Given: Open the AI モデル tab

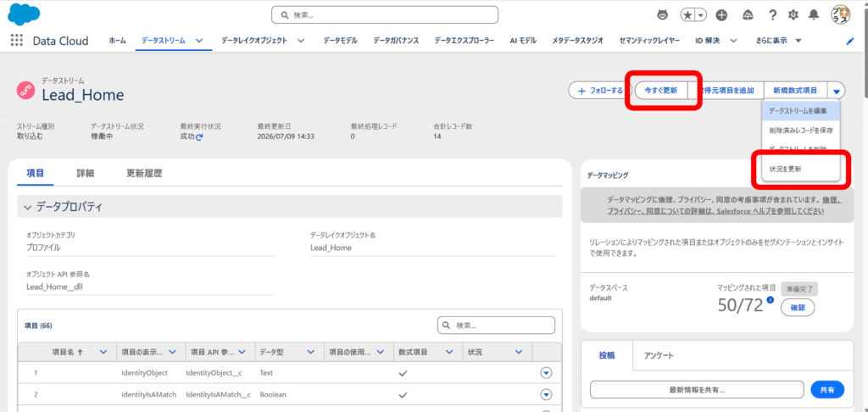Looking at the screenshot, I should pyautogui.click(x=523, y=41).
